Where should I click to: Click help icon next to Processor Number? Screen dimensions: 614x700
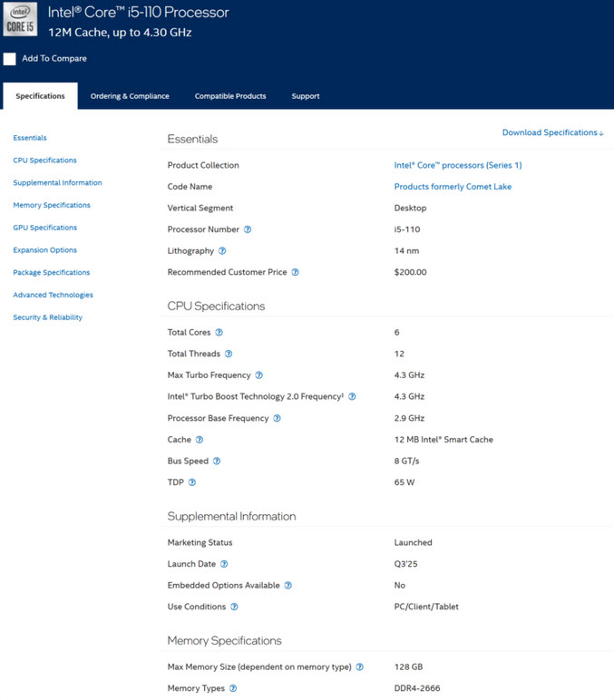click(248, 229)
